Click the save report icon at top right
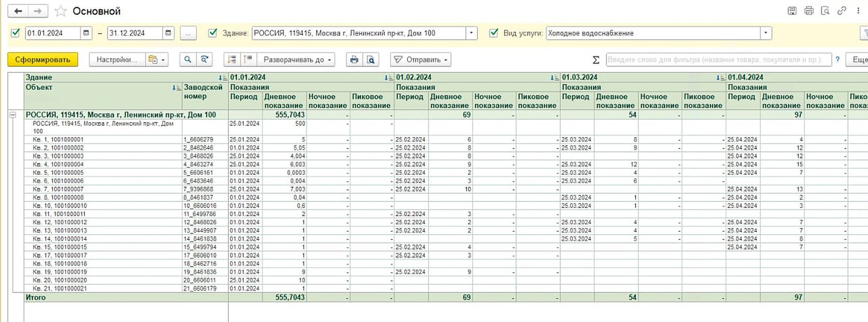 792,11
